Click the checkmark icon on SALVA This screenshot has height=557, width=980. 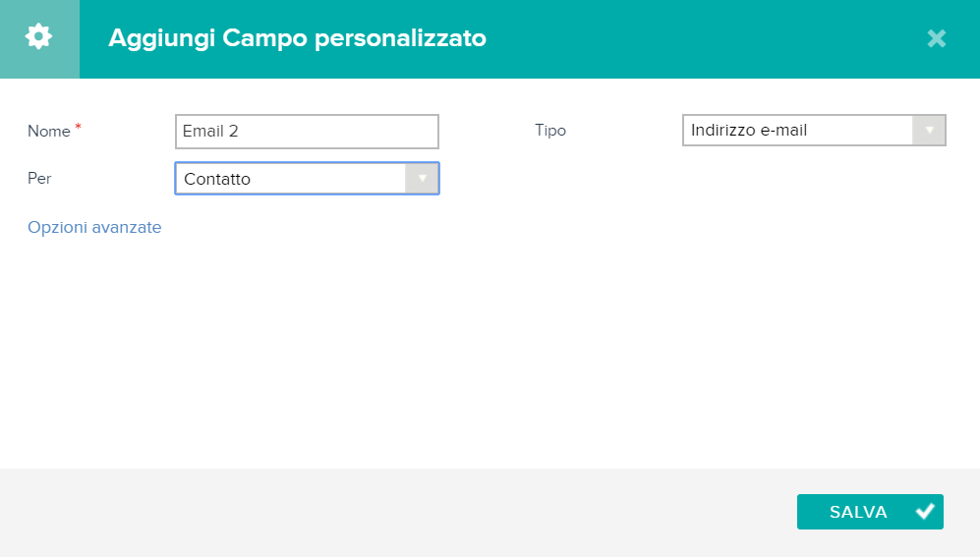pyautogui.click(x=925, y=512)
